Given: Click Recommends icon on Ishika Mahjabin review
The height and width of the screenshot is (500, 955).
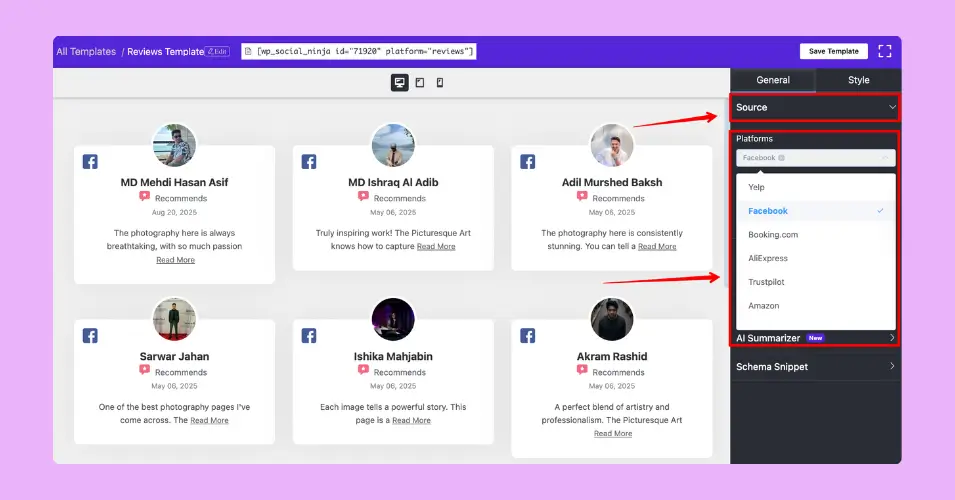Looking at the screenshot, I should click(x=363, y=370).
